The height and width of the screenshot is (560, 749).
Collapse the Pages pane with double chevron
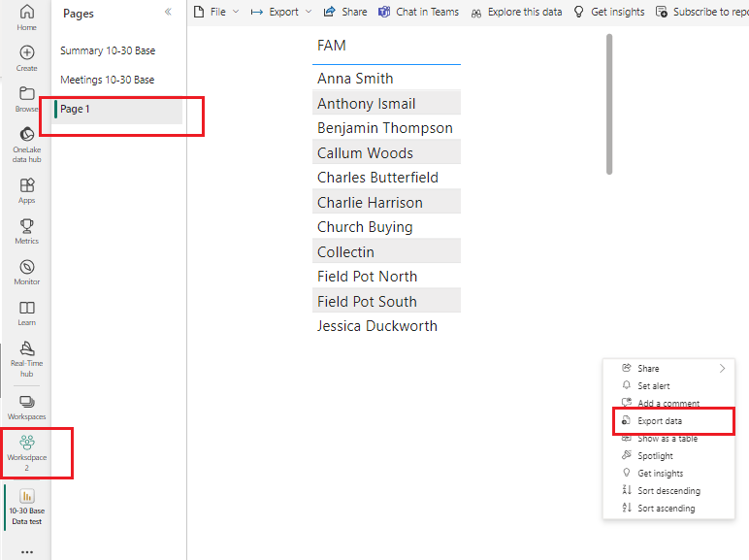point(168,12)
